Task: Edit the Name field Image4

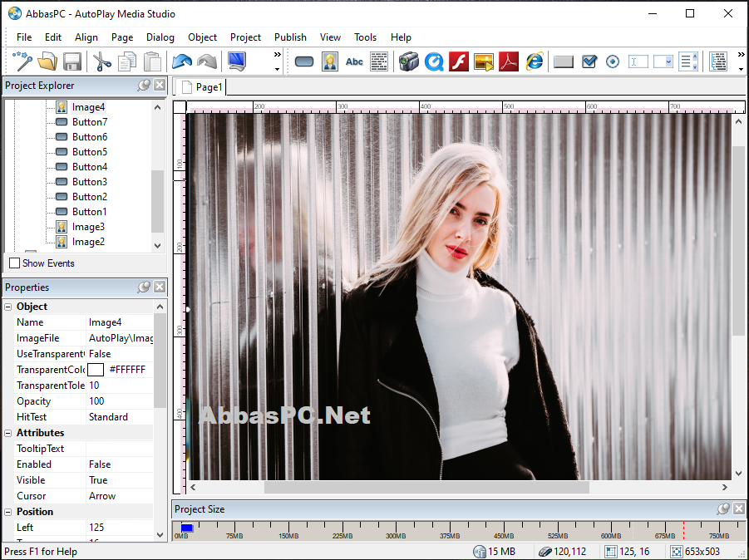Action: point(120,322)
